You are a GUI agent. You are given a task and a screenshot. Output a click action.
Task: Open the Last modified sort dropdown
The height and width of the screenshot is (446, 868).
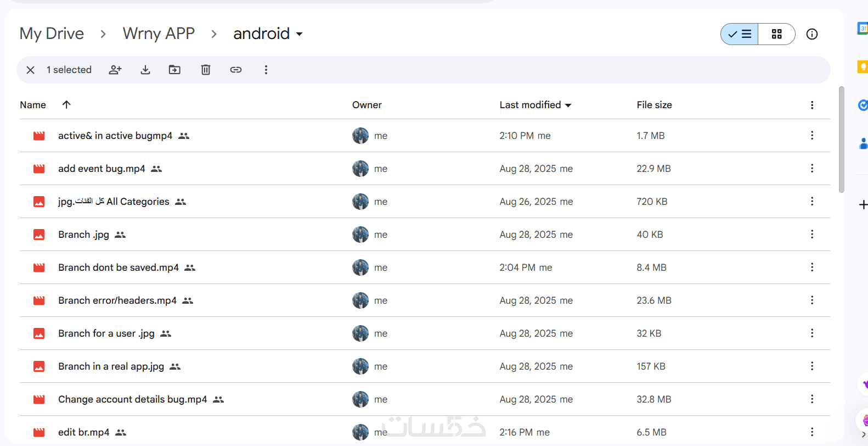coord(536,105)
